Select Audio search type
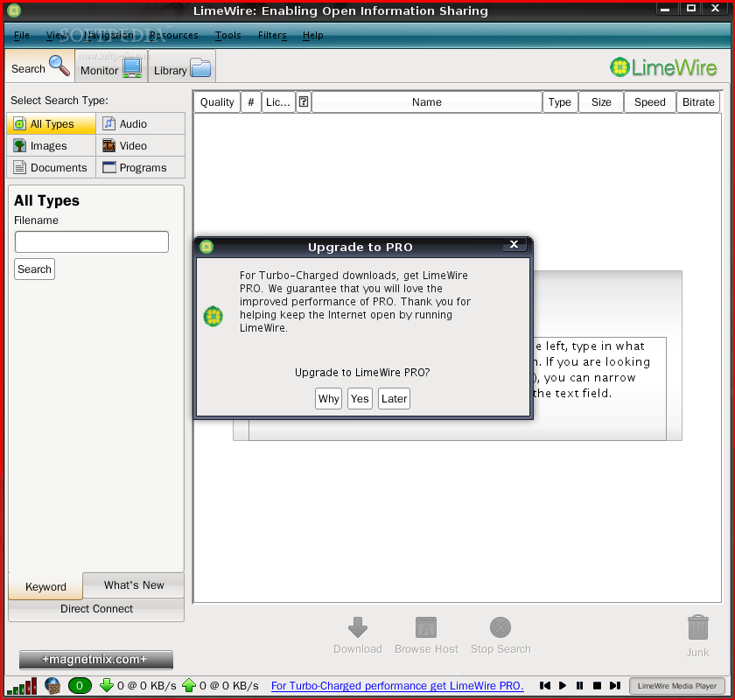 (141, 123)
